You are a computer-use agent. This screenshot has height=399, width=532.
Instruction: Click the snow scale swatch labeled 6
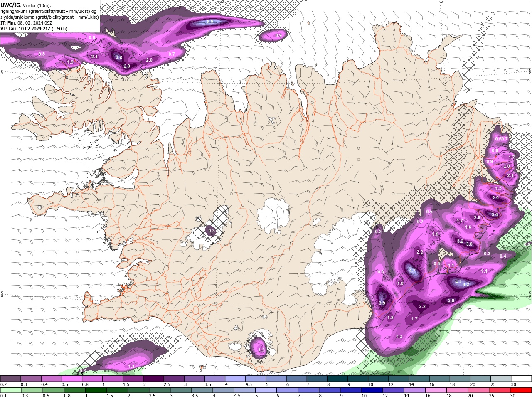pyautogui.click(x=296, y=379)
